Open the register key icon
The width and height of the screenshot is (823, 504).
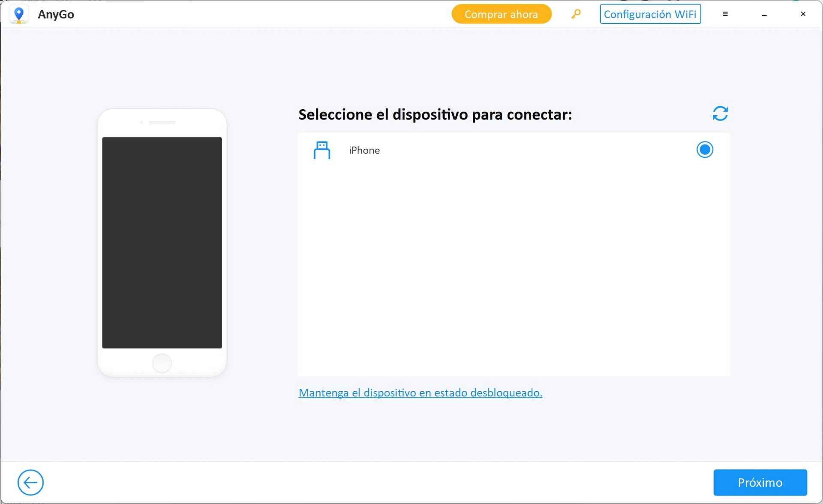(576, 14)
